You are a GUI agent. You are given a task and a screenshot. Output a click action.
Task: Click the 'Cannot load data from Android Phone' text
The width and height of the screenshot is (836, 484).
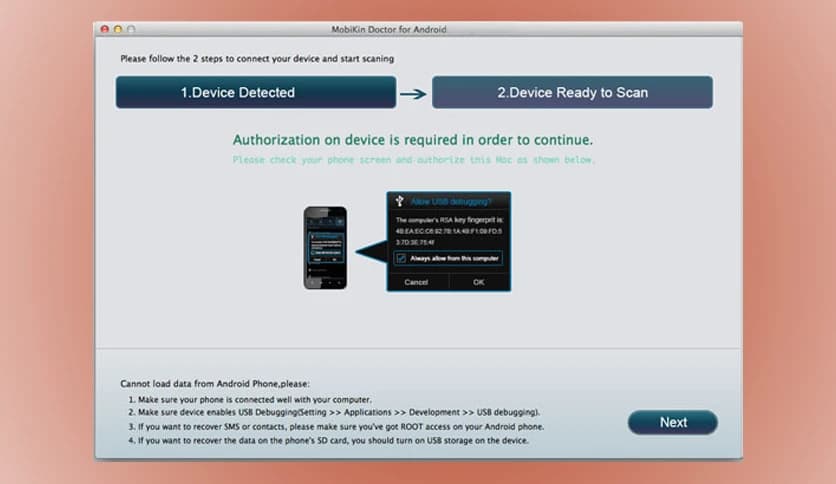214,383
